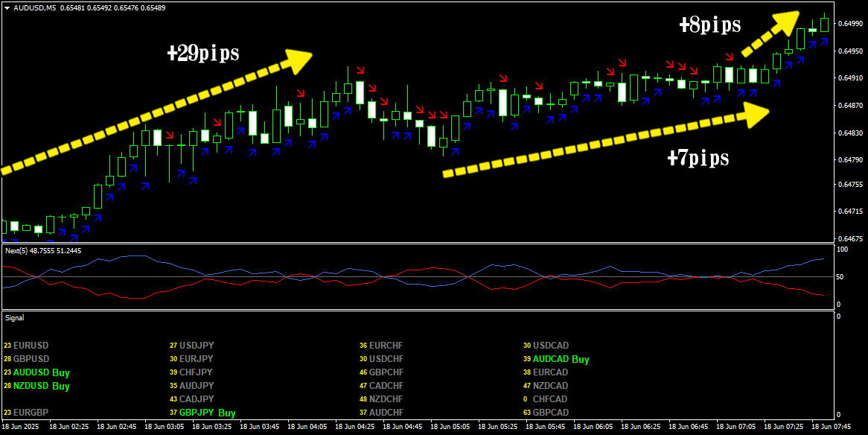The image size is (868, 435).
Task: Click the 0.64790 price axis label
Action: 849,160
